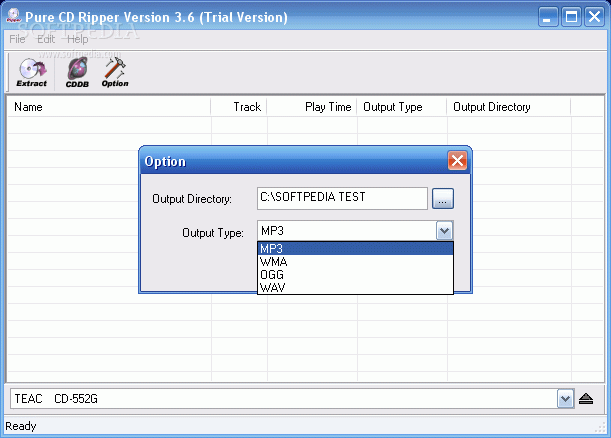Click the Ready status bar text
Screen dimensions: 611x438
tap(21, 426)
